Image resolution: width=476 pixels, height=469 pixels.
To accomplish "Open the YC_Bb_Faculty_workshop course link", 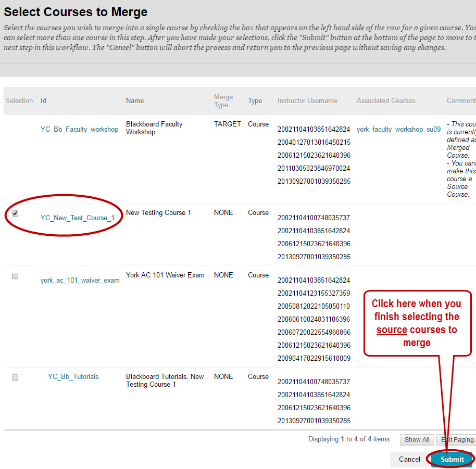I will pyautogui.click(x=79, y=129).
